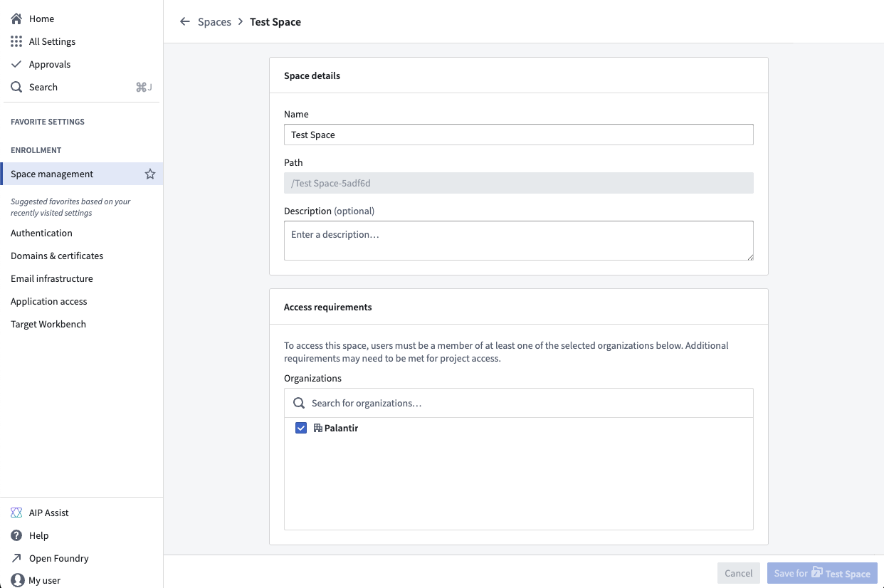Click the ENROLLMENT section label
This screenshot has width=884, height=588.
coord(36,150)
